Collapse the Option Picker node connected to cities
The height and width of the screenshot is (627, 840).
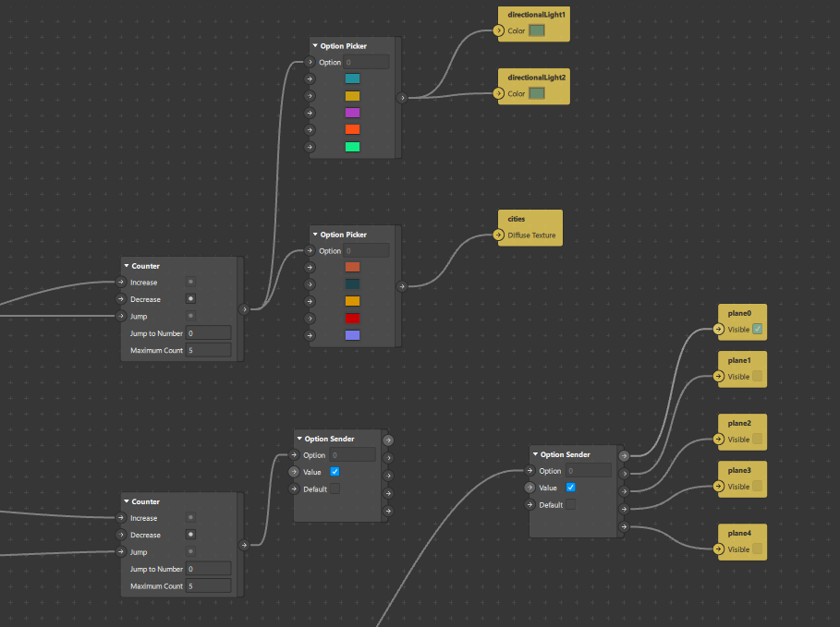315,235
